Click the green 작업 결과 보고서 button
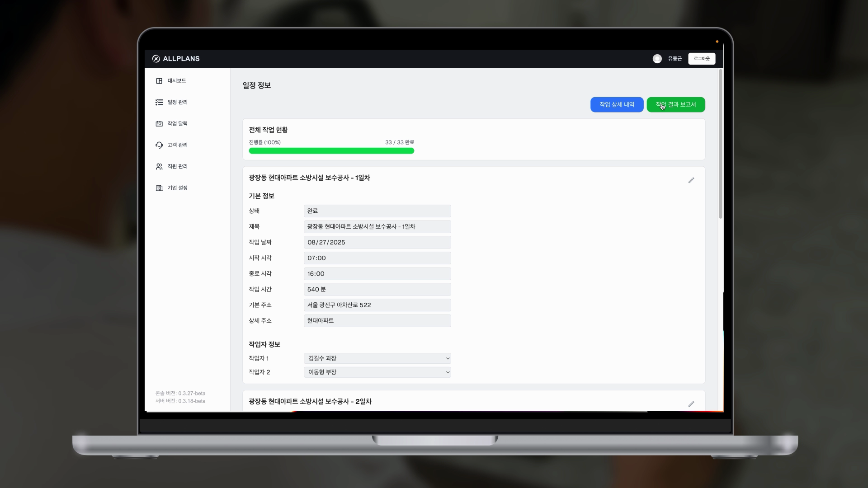 (675, 105)
